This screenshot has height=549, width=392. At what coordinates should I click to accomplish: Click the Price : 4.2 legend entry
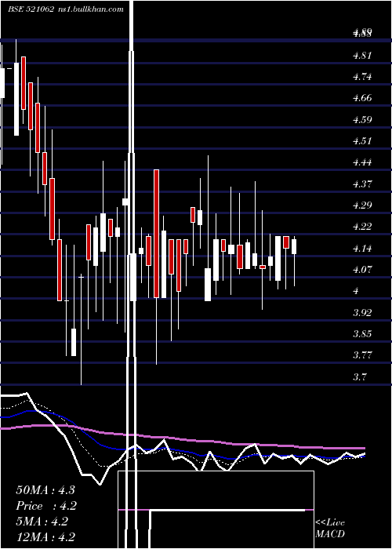[46, 506]
